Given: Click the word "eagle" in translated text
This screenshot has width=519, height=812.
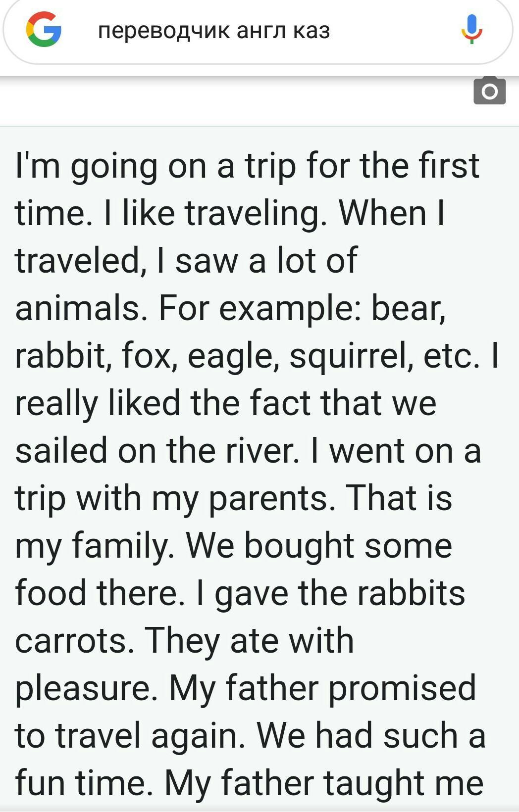Looking at the screenshot, I should click(x=231, y=356).
